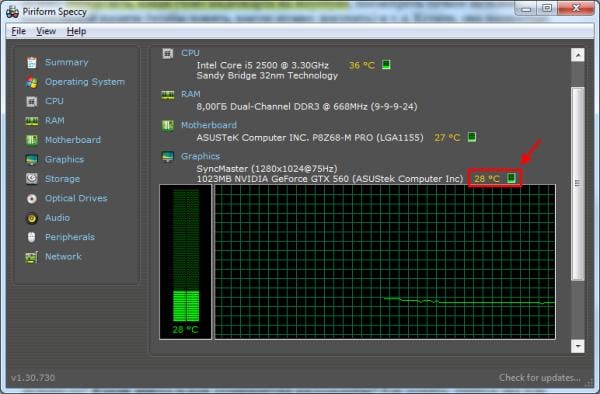Select the Peripherals mouse icon
Viewport: 600px width, 394px height.
pyautogui.click(x=32, y=237)
